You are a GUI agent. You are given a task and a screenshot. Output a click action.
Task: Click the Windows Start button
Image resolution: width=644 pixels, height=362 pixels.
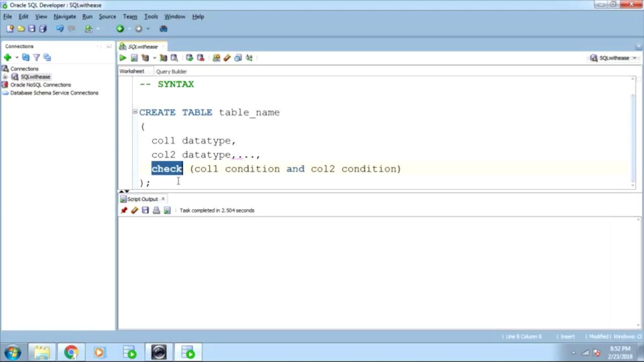13,352
